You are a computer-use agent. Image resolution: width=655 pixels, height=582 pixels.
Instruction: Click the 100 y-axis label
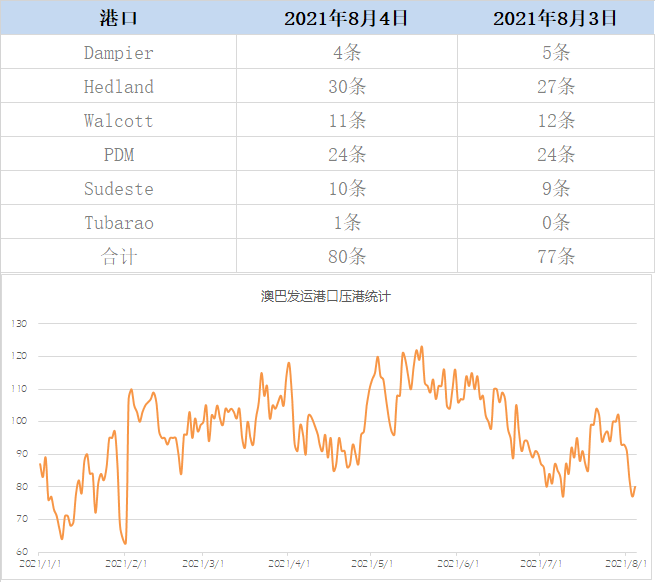[x=19, y=421]
